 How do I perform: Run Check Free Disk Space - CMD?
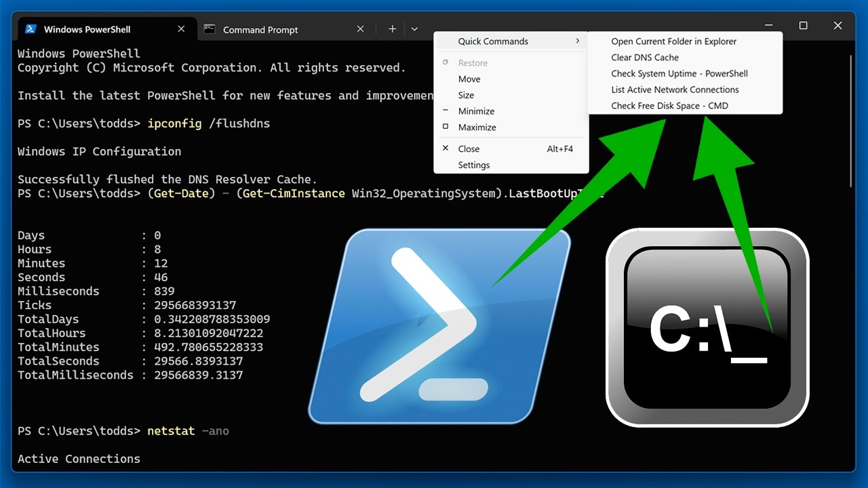[x=685, y=106]
